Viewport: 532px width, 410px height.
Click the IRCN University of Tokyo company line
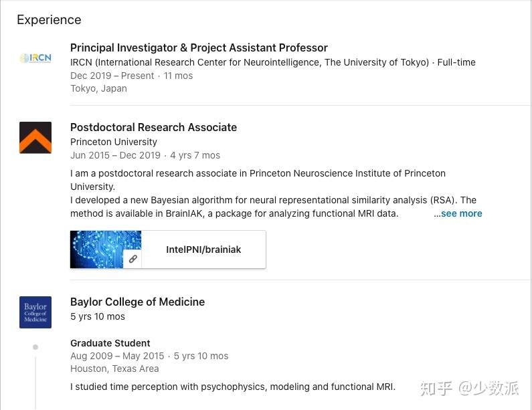(250, 62)
